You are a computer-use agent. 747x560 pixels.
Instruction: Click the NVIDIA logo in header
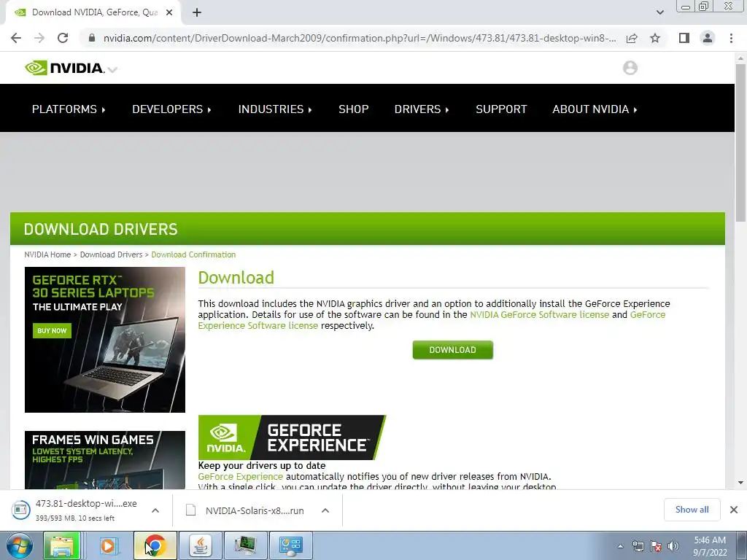click(64, 68)
